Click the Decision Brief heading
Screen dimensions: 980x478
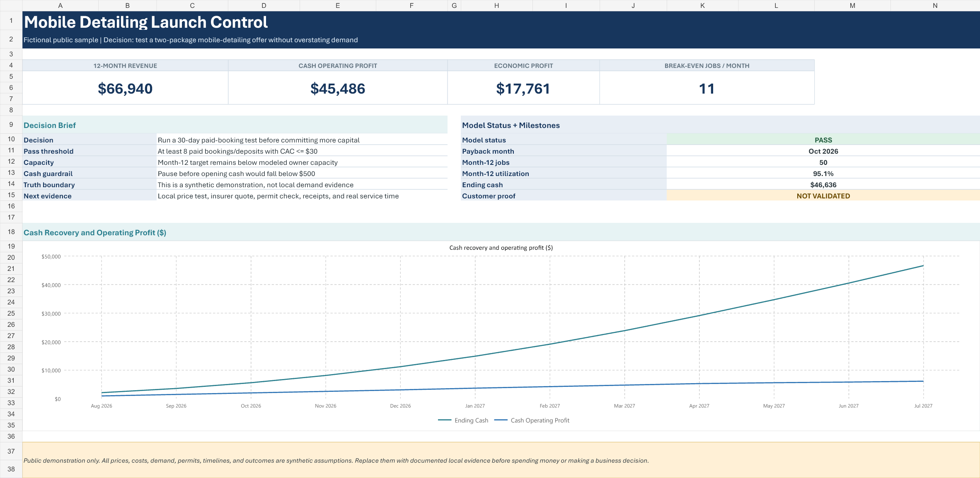(50, 125)
